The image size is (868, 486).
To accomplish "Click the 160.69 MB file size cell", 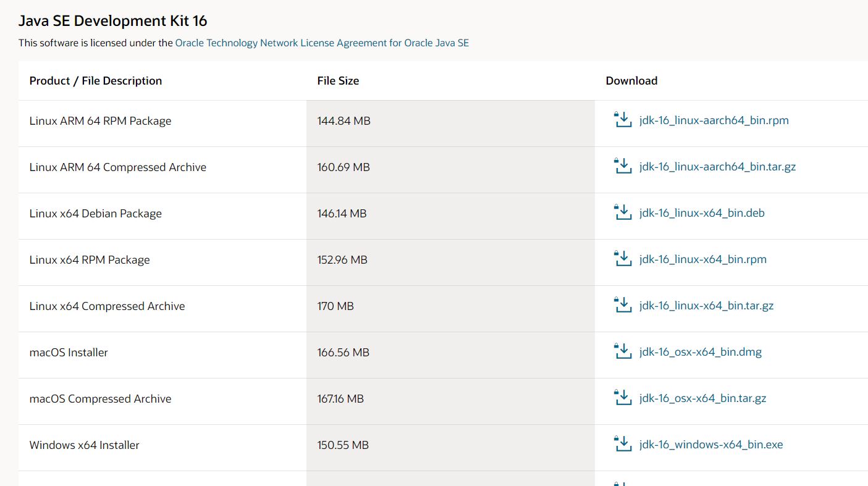I will coord(450,170).
